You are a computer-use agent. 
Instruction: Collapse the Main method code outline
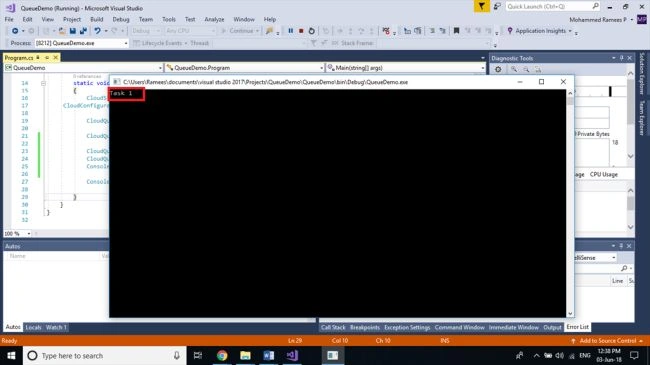[43, 83]
